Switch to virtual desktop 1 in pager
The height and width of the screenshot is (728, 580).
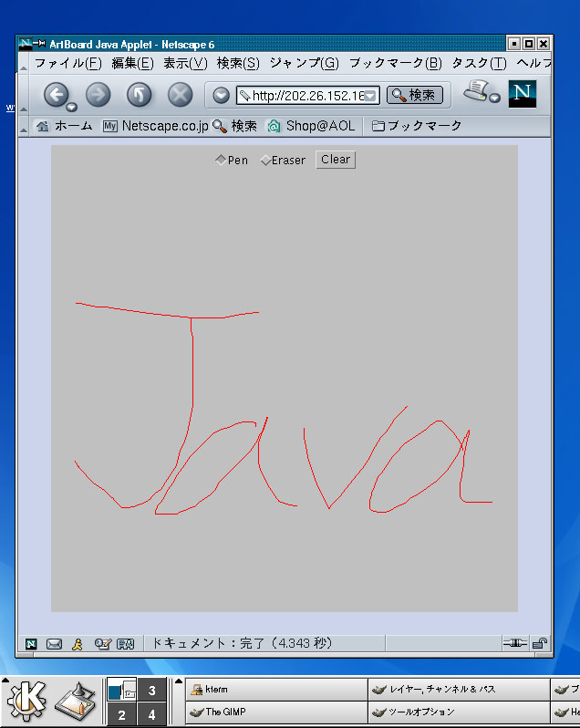click(121, 690)
